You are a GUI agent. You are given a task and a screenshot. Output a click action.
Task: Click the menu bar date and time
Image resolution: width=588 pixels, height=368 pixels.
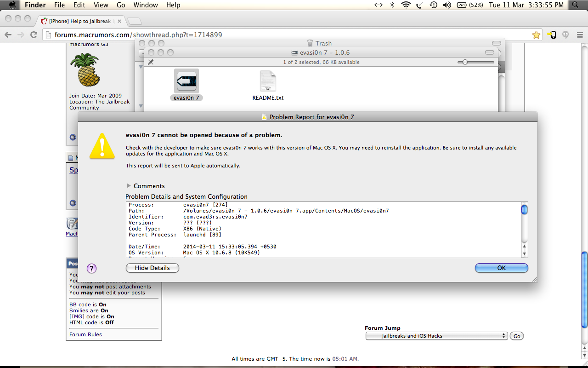click(526, 5)
